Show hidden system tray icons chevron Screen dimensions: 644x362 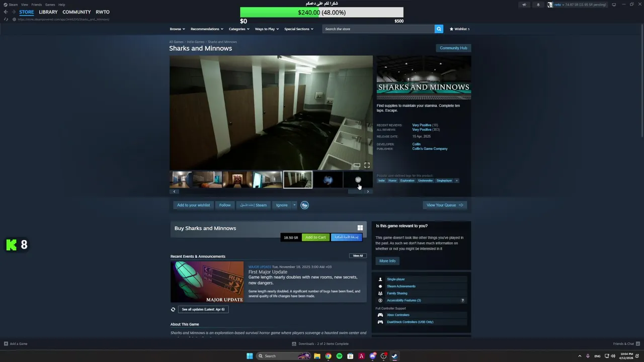coord(580,356)
